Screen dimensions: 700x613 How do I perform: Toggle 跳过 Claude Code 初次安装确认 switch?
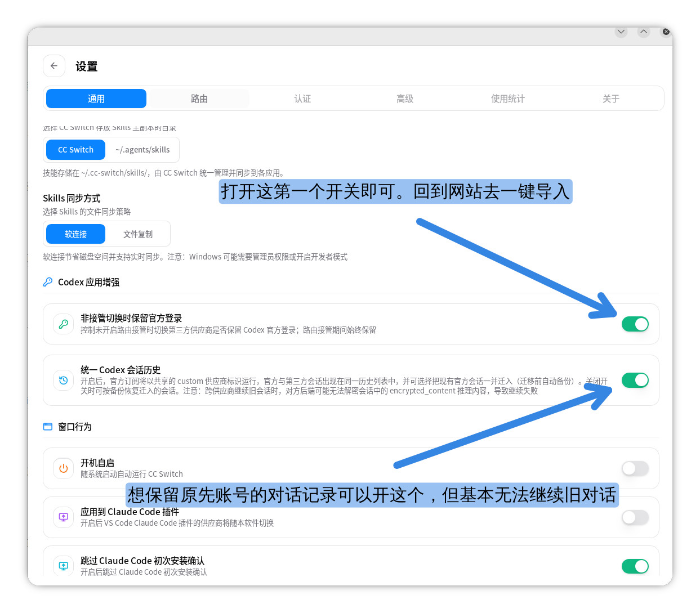tap(635, 566)
